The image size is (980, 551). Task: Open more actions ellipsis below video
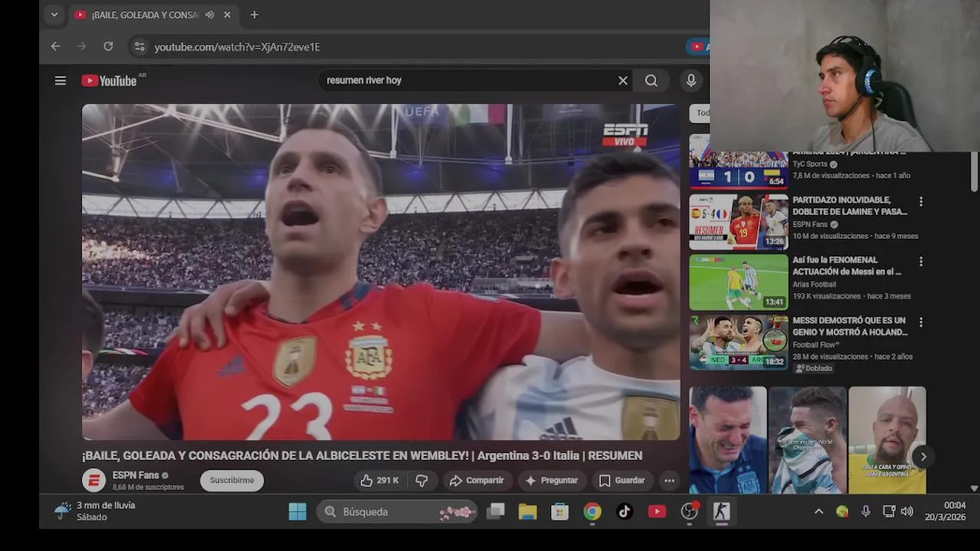coord(669,481)
